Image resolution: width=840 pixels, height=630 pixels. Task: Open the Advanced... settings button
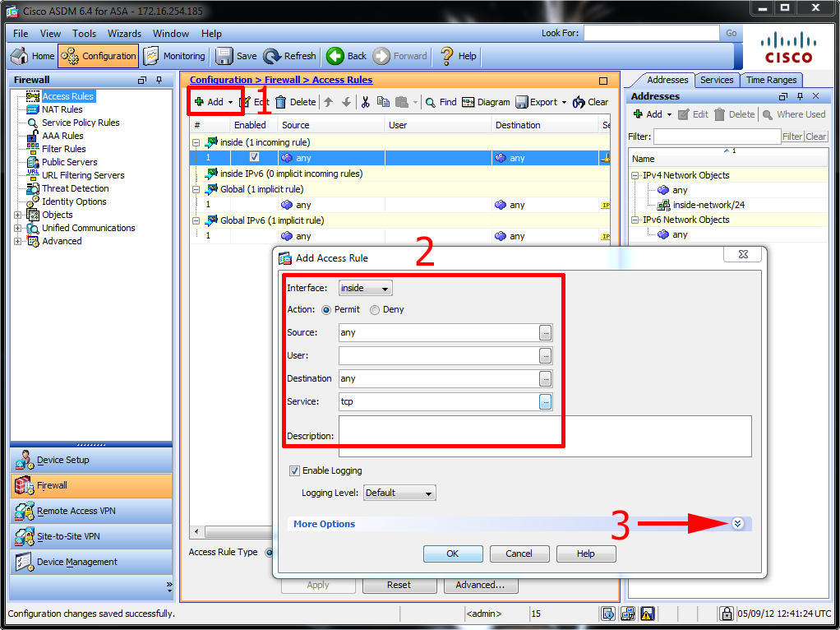481,585
